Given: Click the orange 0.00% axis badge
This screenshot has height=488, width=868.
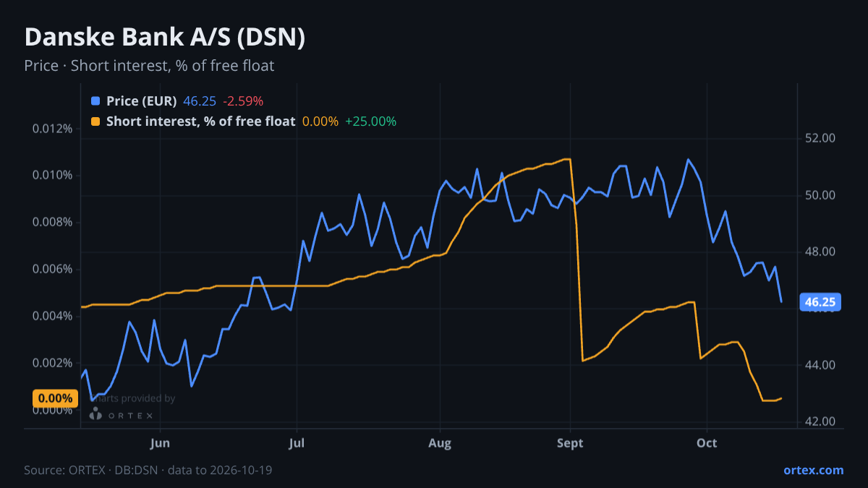Looking at the screenshot, I should (55, 398).
